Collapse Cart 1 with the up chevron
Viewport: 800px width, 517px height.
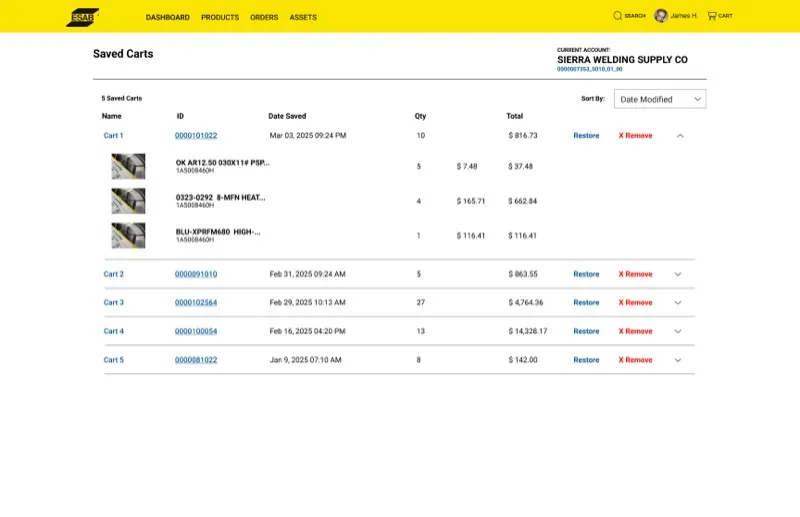tap(680, 135)
